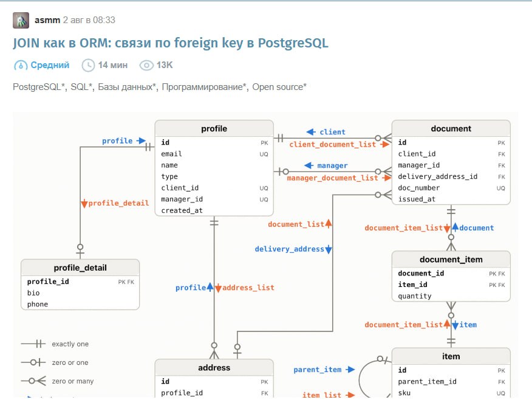This screenshot has width=532, height=408.
Task: Click the views eye icon
Action: pos(146,65)
